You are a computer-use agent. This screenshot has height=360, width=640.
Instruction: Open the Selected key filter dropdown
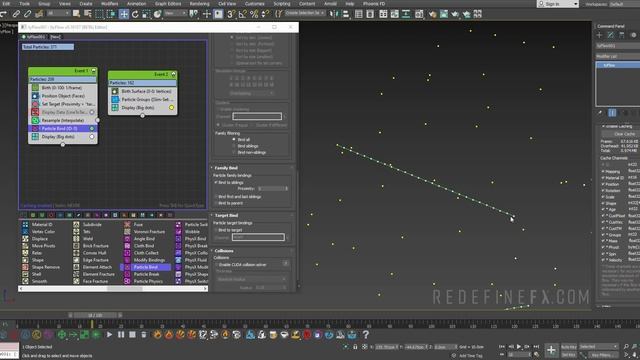click(x=599, y=347)
